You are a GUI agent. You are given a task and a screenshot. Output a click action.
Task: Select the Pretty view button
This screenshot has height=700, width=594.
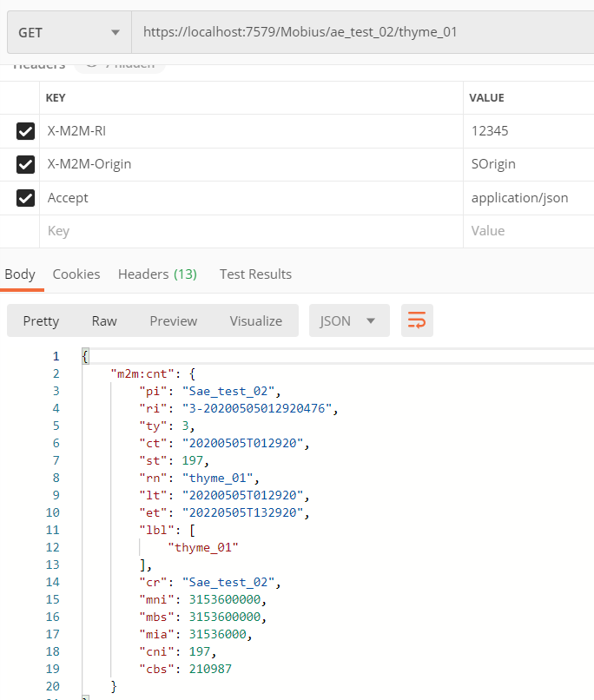tap(41, 320)
